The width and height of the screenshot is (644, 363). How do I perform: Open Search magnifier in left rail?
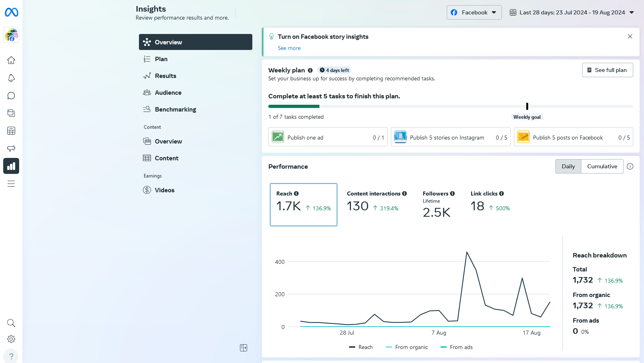pyautogui.click(x=11, y=323)
